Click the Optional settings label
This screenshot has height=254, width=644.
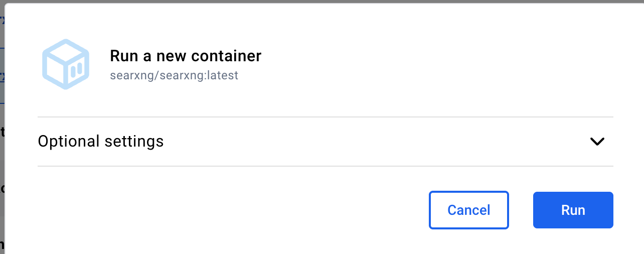[x=101, y=142]
